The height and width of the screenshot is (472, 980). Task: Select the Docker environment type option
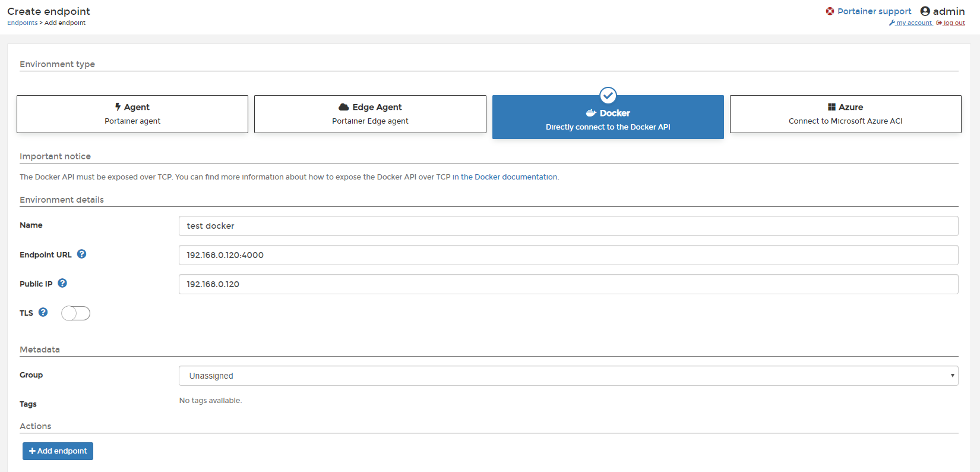[x=608, y=117]
